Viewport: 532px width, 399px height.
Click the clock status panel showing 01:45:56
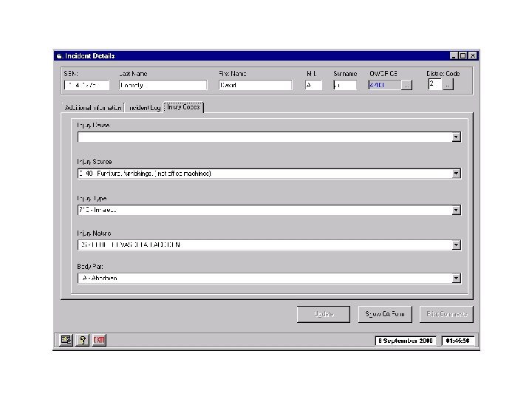click(458, 341)
